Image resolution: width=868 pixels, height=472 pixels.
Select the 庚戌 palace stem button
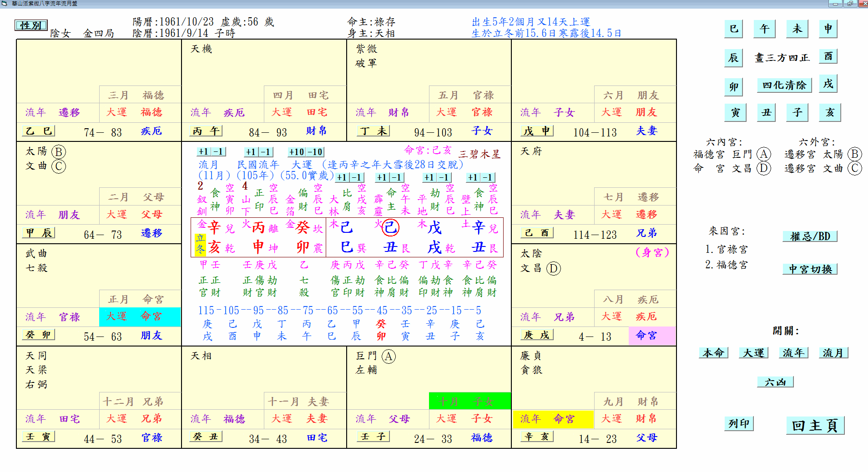pyautogui.click(x=537, y=334)
